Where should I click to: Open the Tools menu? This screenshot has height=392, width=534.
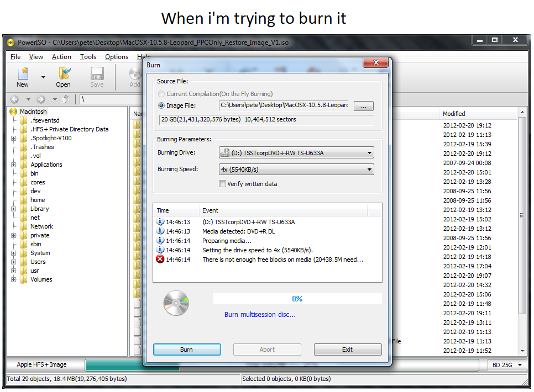[x=88, y=57]
